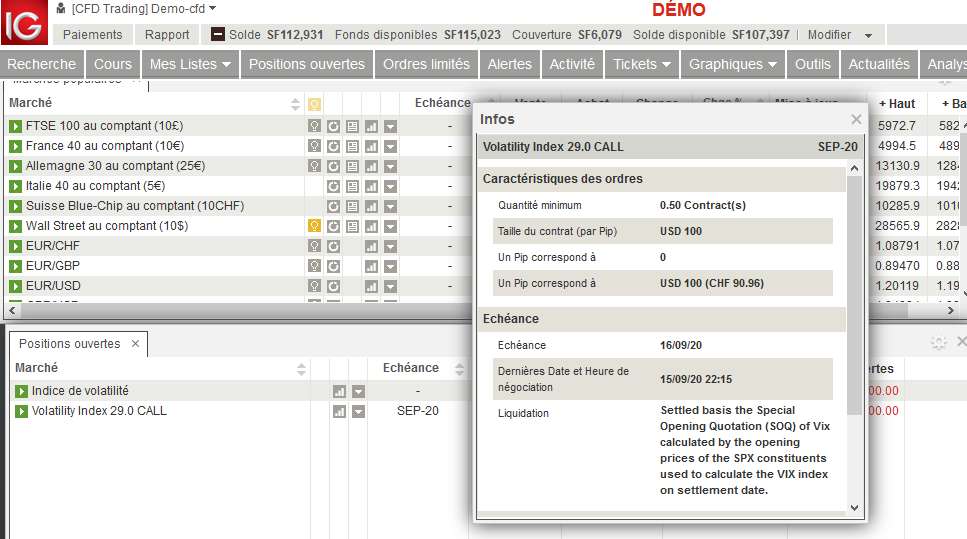Click the circular refresh icon for France 40
The width and height of the screenshot is (967, 539).
coord(334,146)
